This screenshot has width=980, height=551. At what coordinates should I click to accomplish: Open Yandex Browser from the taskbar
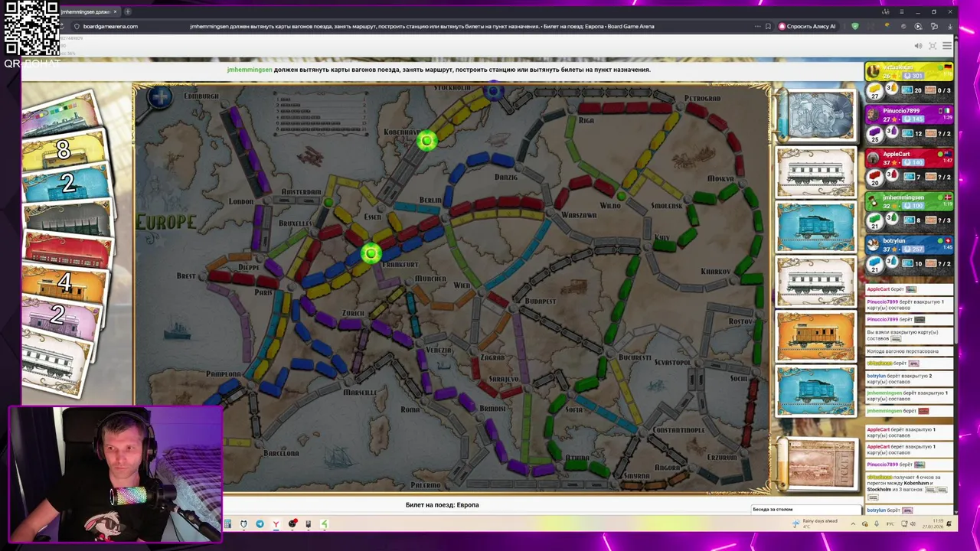pyautogui.click(x=276, y=524)
